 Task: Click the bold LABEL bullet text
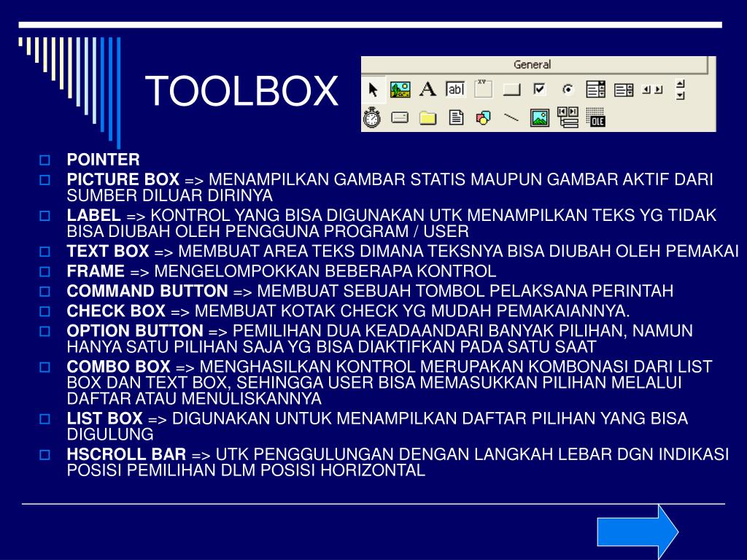click(x=94, y=215)
